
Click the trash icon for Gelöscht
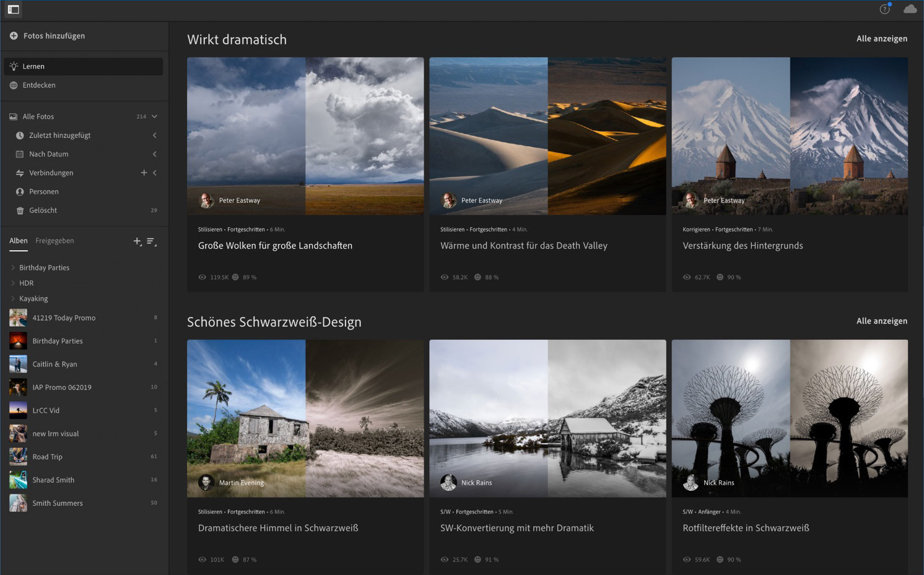[x=20, y=210]
